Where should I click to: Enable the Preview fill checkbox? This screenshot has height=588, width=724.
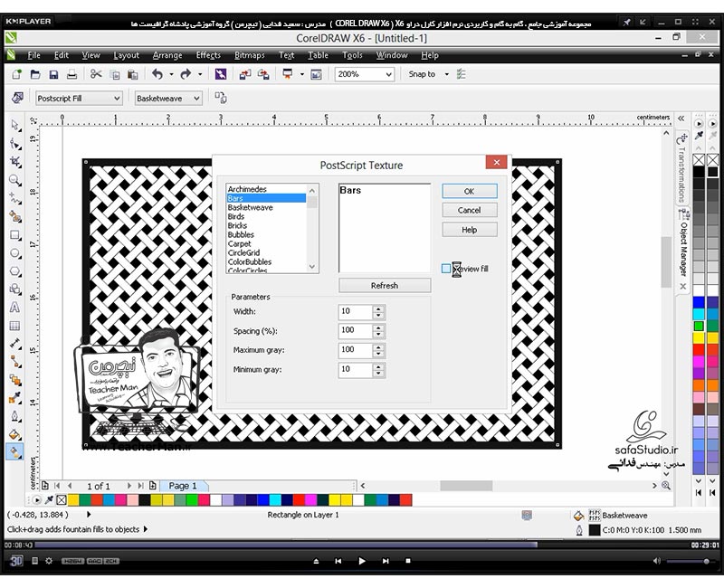tap(446, 269)
